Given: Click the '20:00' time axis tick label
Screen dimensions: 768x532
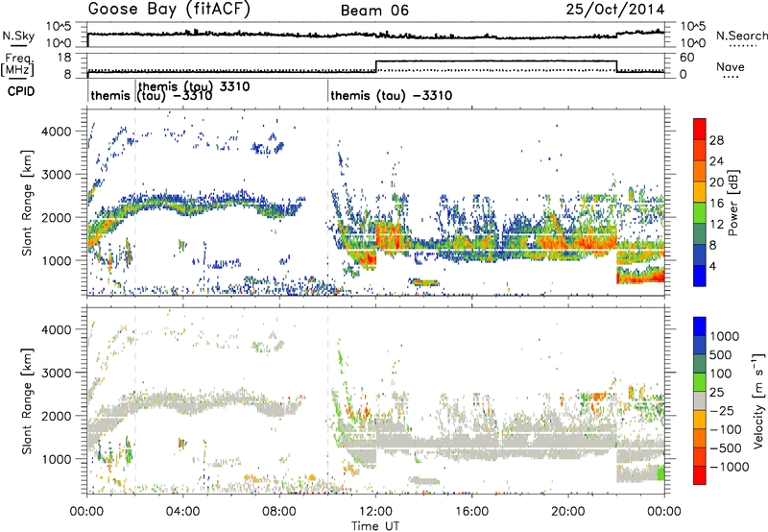Looking at the screenshot, I should 568,512.
